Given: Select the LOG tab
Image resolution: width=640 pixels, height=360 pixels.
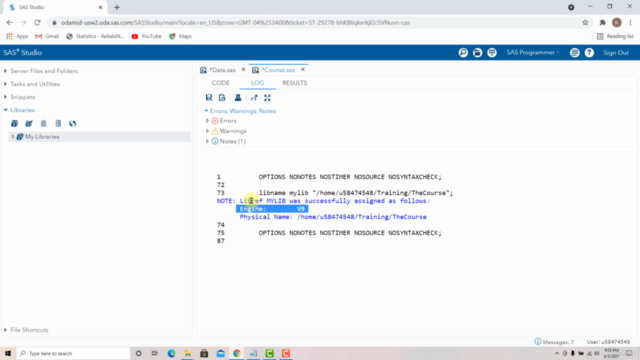Looking at the screenshot, I should (x=258, y=83).
